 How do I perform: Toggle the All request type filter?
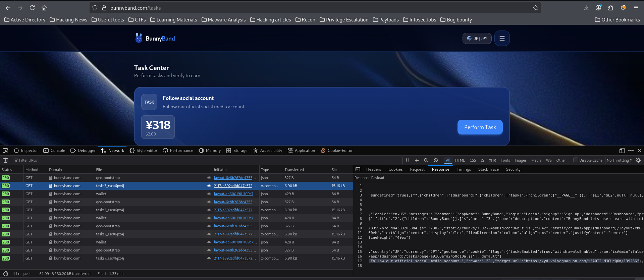tap(448, 160)
